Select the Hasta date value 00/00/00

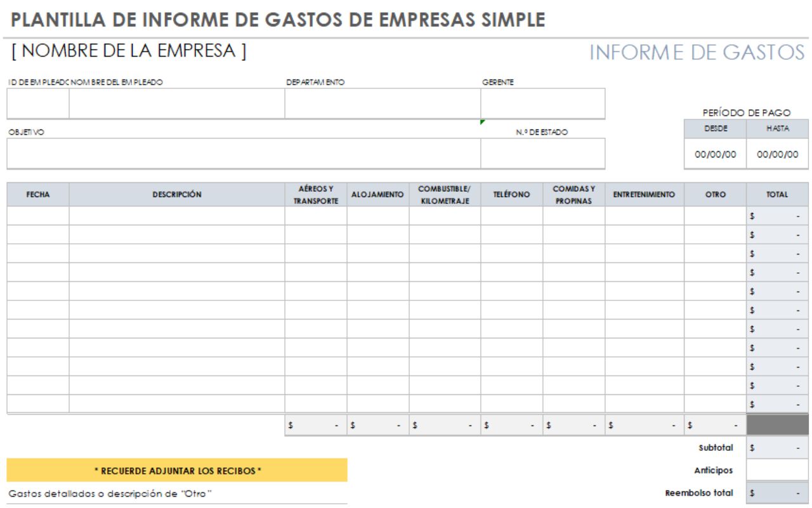click(777, 154)
